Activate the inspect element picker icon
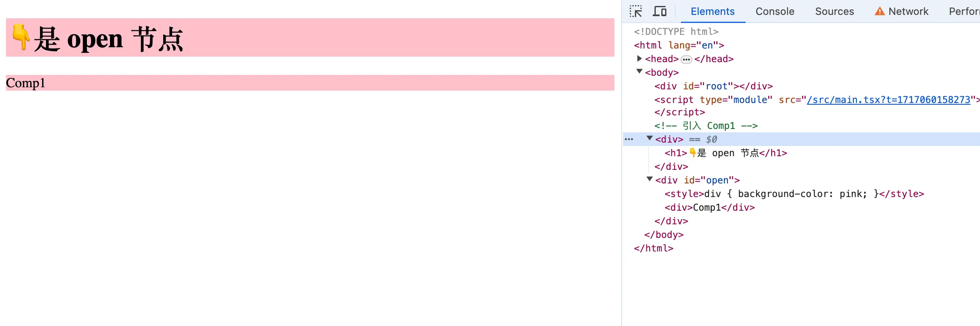Viewport: 980px width, 326px height. tap(636, 11)
